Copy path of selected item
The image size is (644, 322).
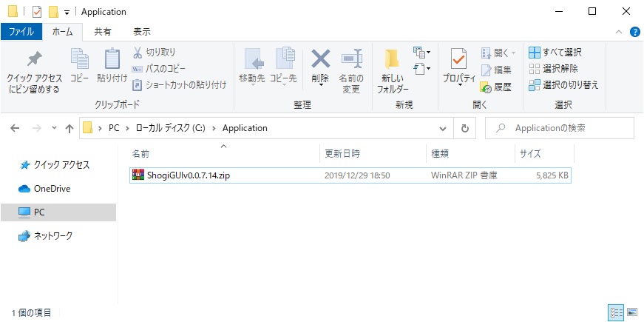tap(158, 69)
